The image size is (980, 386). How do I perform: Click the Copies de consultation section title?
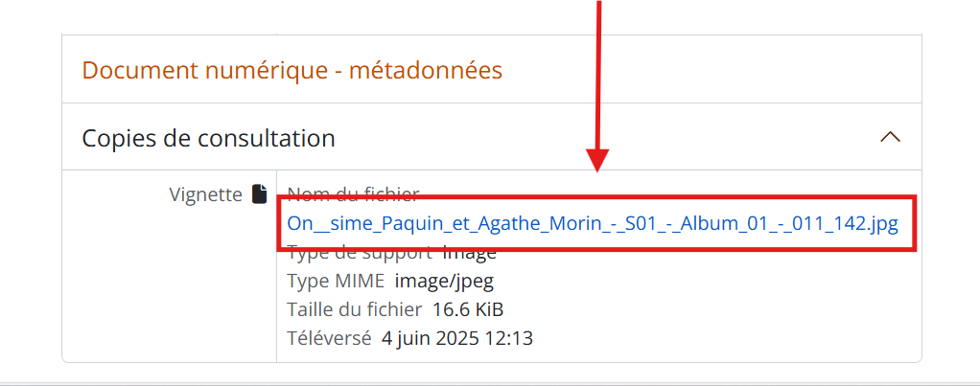(208, 138)
